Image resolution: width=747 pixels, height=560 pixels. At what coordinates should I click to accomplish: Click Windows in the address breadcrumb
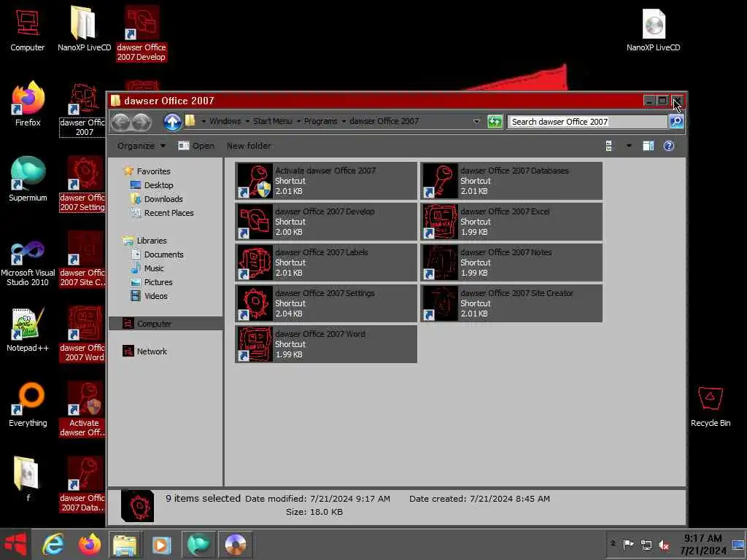[x=225, y=121]
